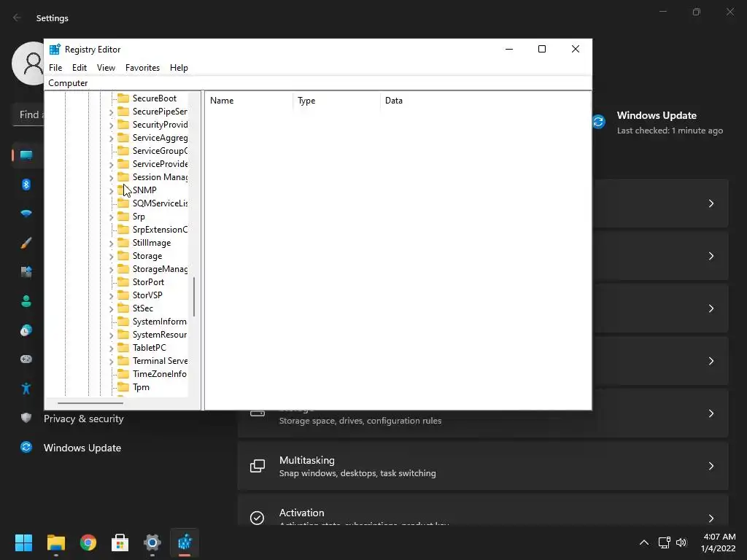This screenshot has width=747, height=560.
Task: Click the Name column header
Action: pos(249,101)
